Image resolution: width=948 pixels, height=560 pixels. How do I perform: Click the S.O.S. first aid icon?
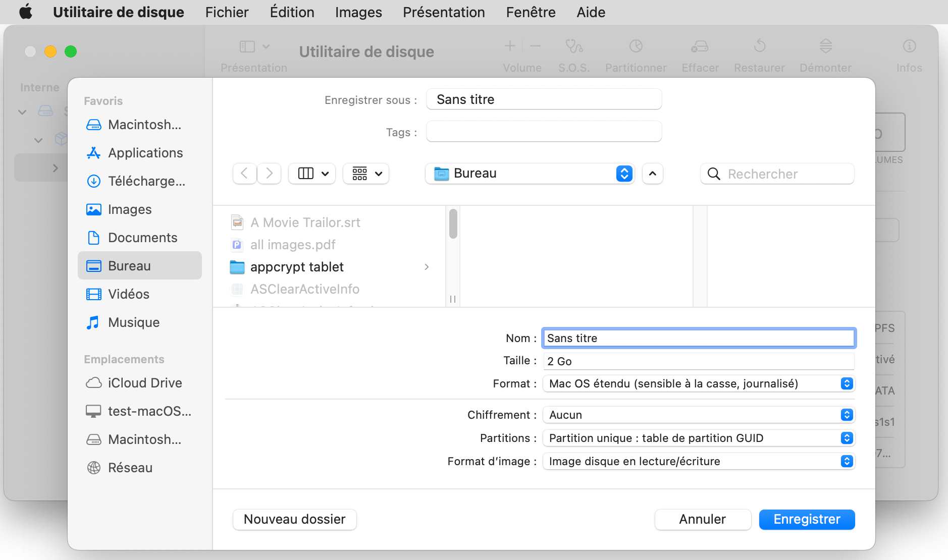[x=574, y=46]
